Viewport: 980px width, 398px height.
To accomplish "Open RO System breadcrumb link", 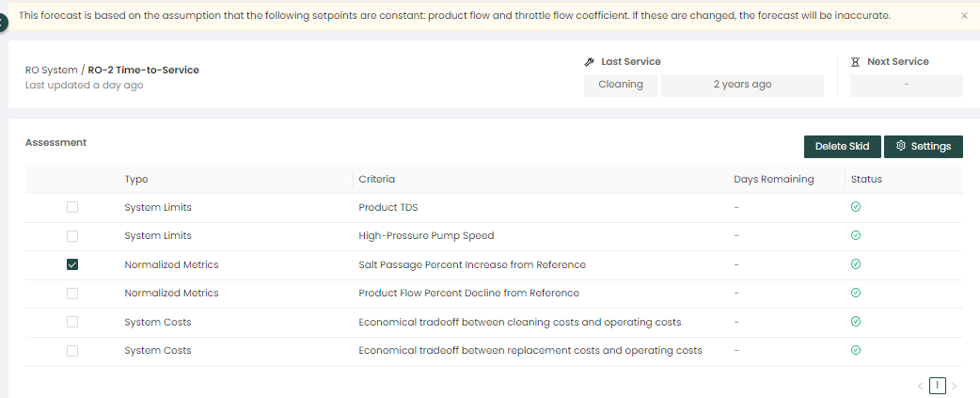I will (51, 70).
